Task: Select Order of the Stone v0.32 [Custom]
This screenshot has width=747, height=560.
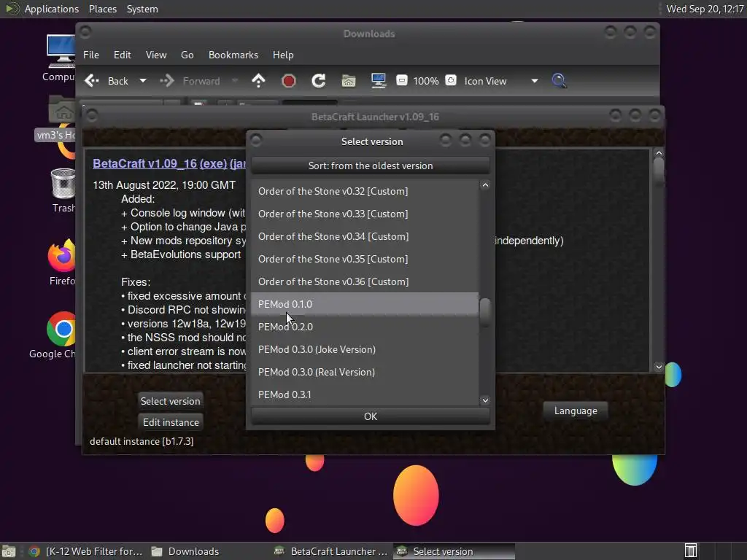Action: pos(365,191)
